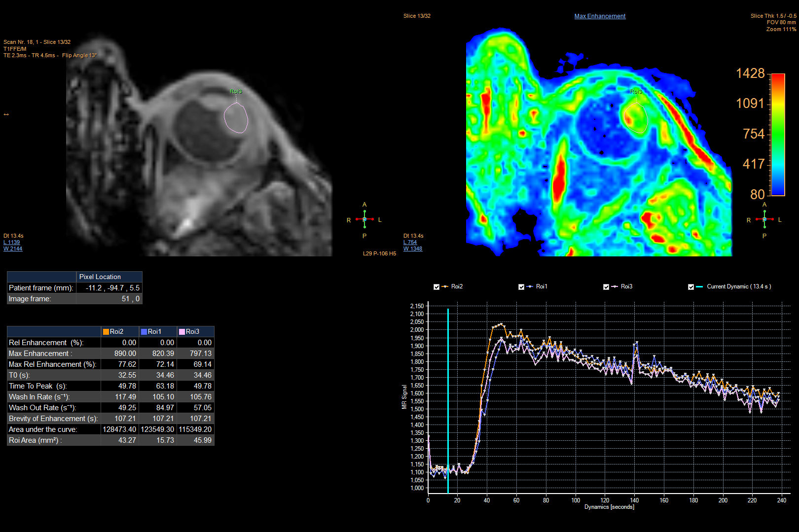This screenshot has width=799, height=532.
Task: Disable the Roi1 series checkbox
Action: click(521, 286)
